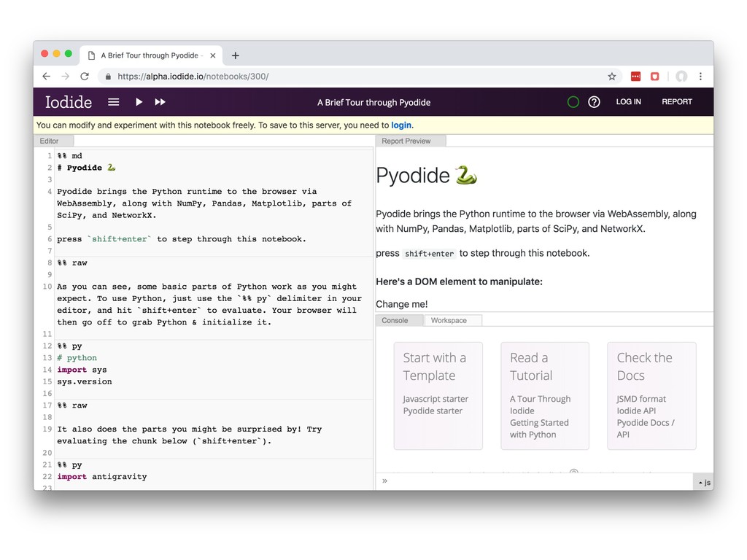Run all chunks with fast-forward icon
The width and height of the screenshot is (747, 560).
click(x=160, y=102)
